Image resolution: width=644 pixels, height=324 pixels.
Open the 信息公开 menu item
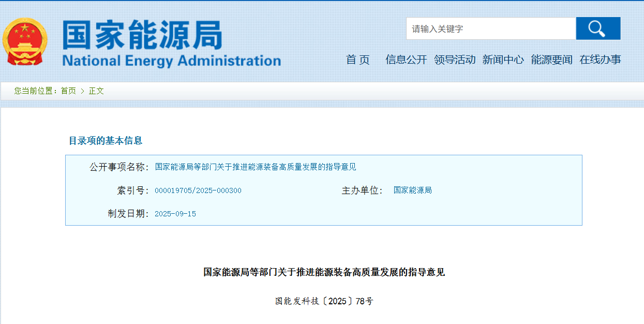406,60
